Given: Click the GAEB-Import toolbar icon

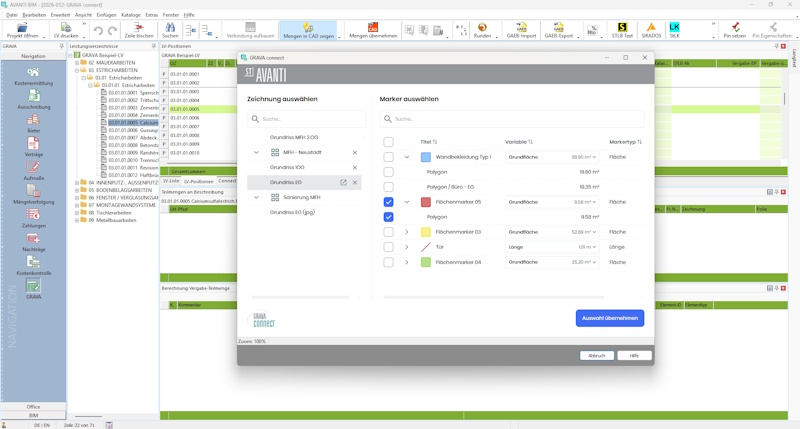Looking at the screenshot, I should coord(521,30).
